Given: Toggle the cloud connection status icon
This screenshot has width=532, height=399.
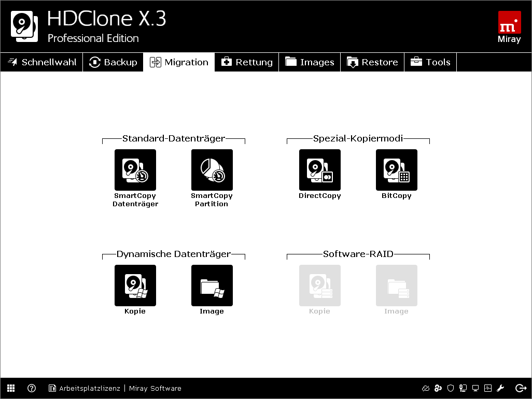Looking at the screenshot, I should 426,388.
